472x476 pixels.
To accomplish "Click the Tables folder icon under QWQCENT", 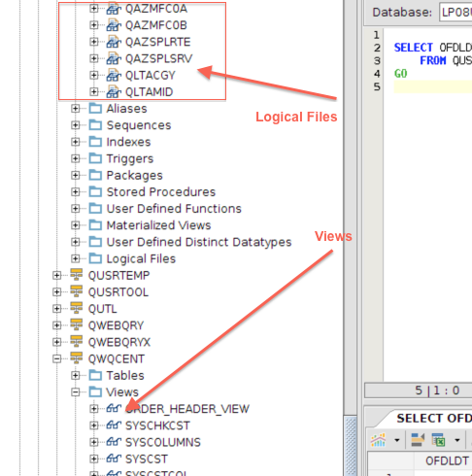I will 95,375.
